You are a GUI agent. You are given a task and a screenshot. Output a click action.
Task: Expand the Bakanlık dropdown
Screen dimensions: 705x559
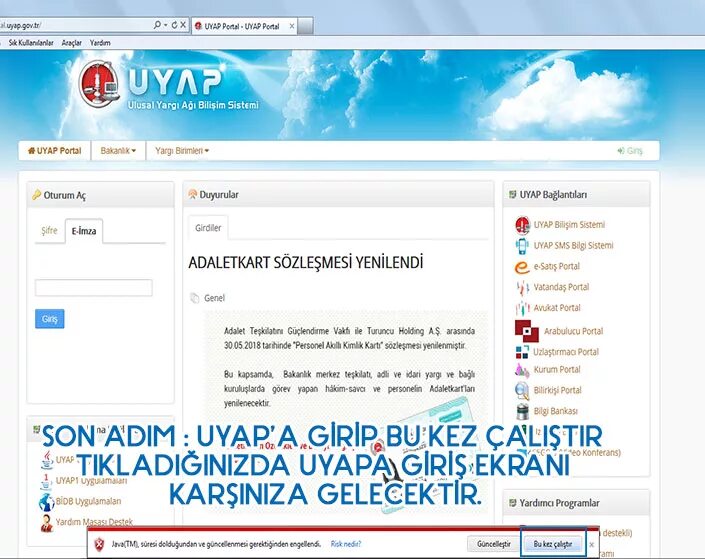click(x=118, y=151)
